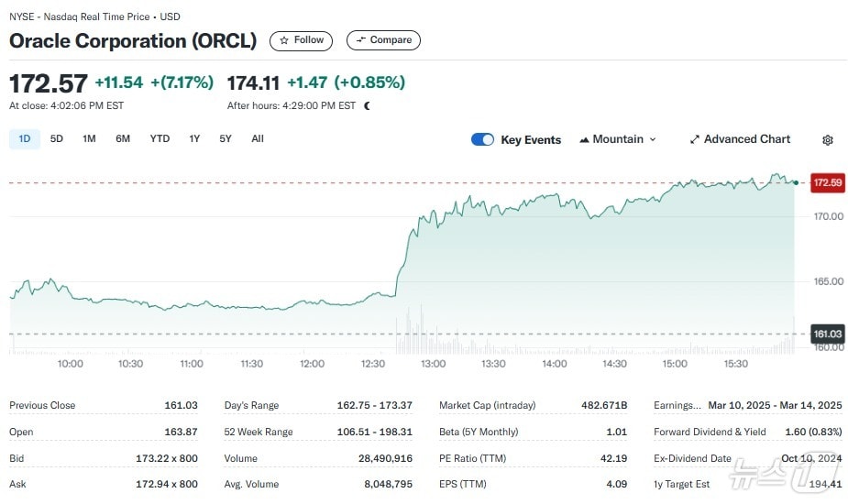Show the 6M chart range
The height and width of the screenshot is (504, 848).
point(123,139)
